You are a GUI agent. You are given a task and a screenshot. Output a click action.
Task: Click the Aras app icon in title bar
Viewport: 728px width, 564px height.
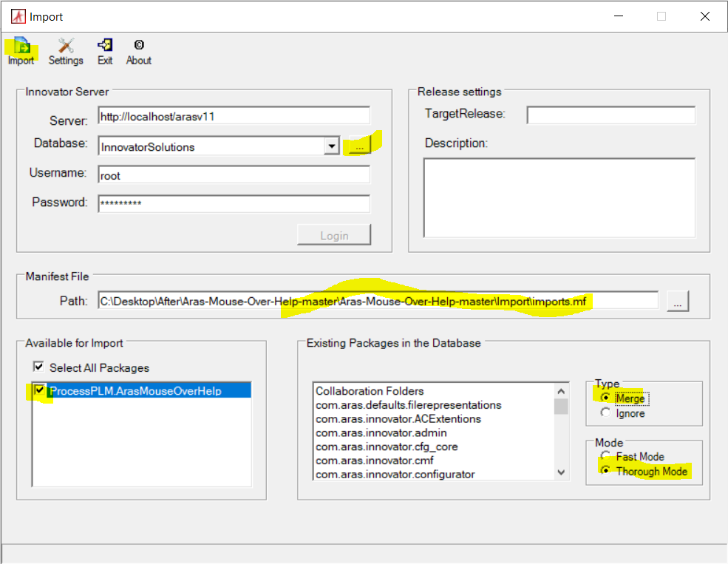[x=17, y=16]
